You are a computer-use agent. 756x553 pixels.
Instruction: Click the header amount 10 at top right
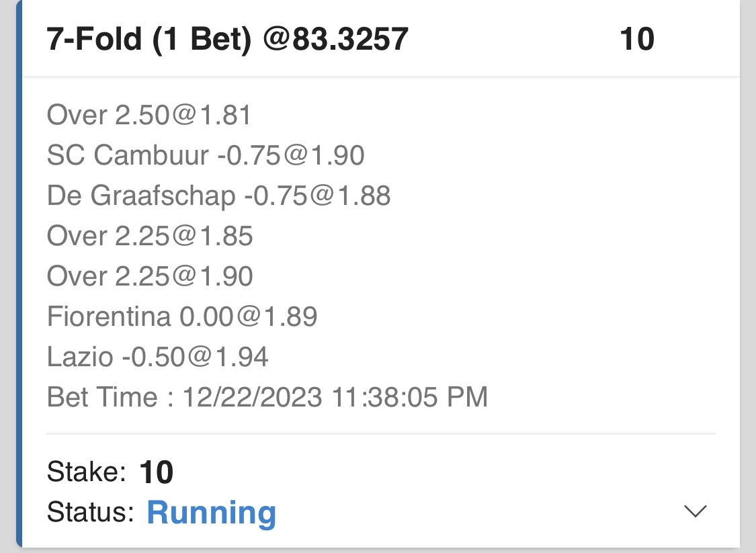click(636, 40)
